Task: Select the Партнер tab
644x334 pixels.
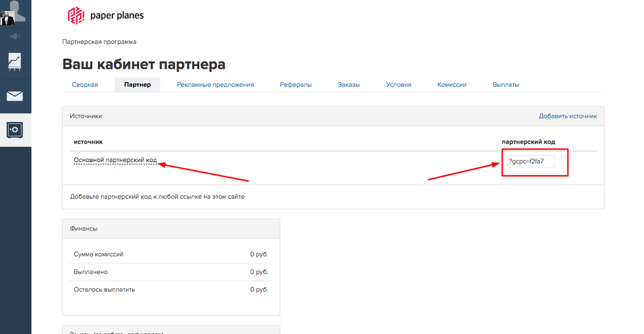Action: click(x=138, y=84)
